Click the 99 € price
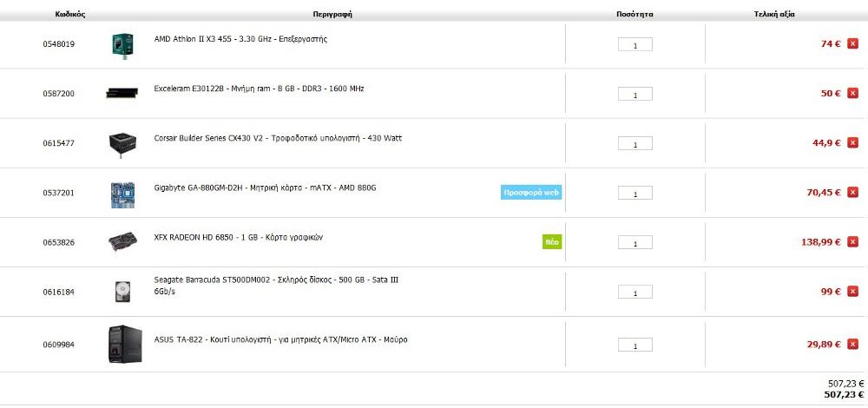This screenshot has width=868, height=408. [x=831, y=292]
